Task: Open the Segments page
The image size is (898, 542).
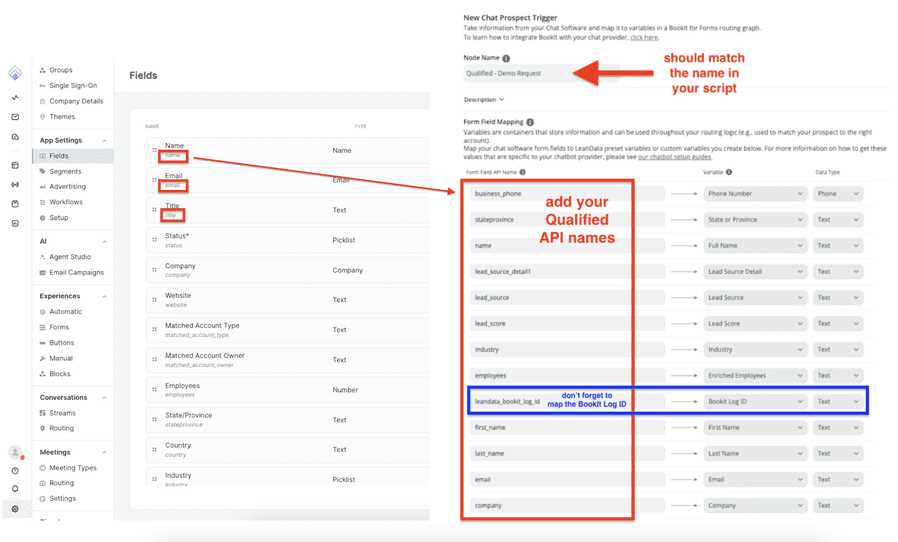Action: click(65, 171)
